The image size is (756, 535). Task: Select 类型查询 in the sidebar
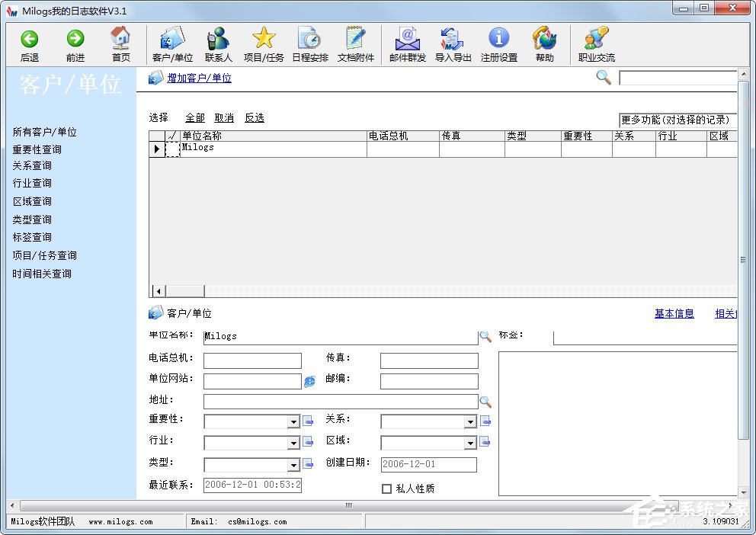(32, 219)
